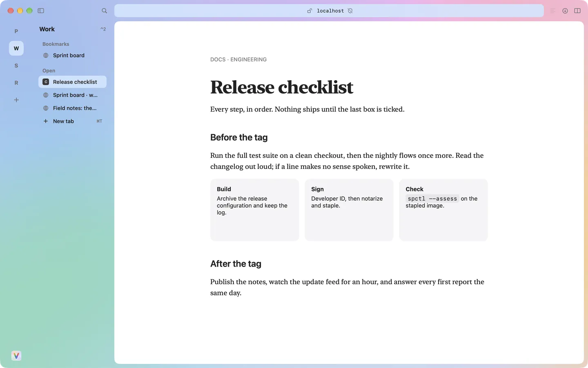Open search with the magnifier icon
The width and height of the screenshot is (588, 368).
(105, 11)
